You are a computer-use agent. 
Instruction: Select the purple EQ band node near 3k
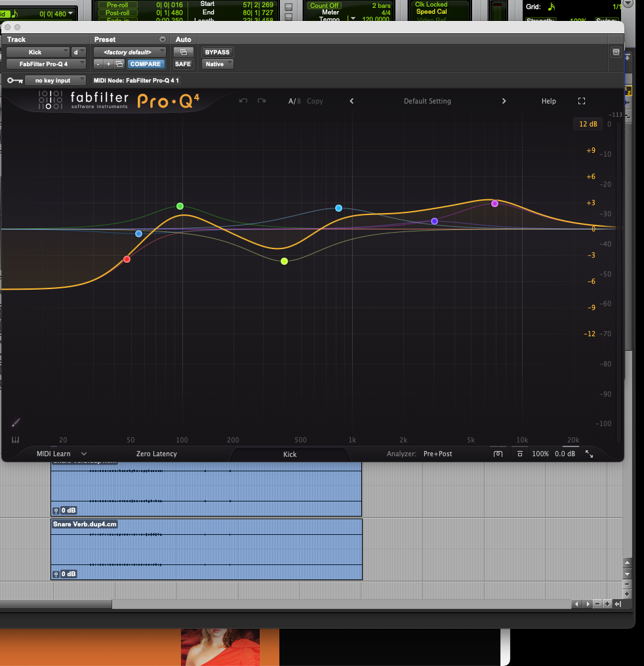[434, 222]
